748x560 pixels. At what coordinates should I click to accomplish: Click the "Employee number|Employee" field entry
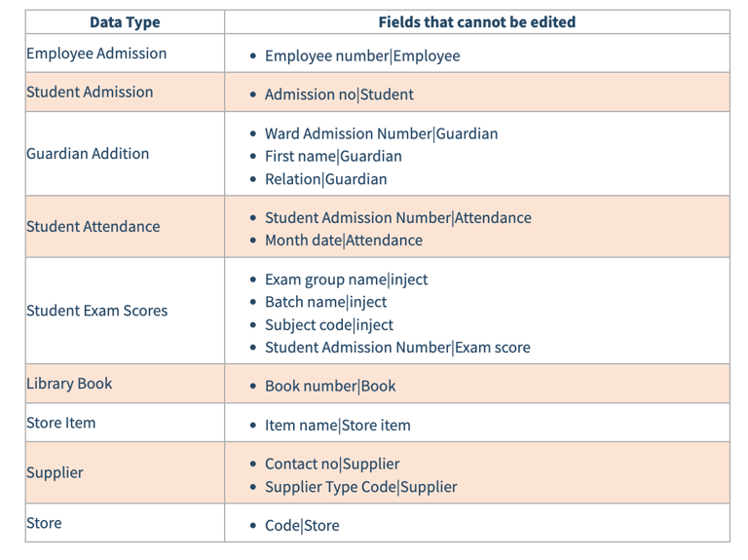tap(362, 56)
